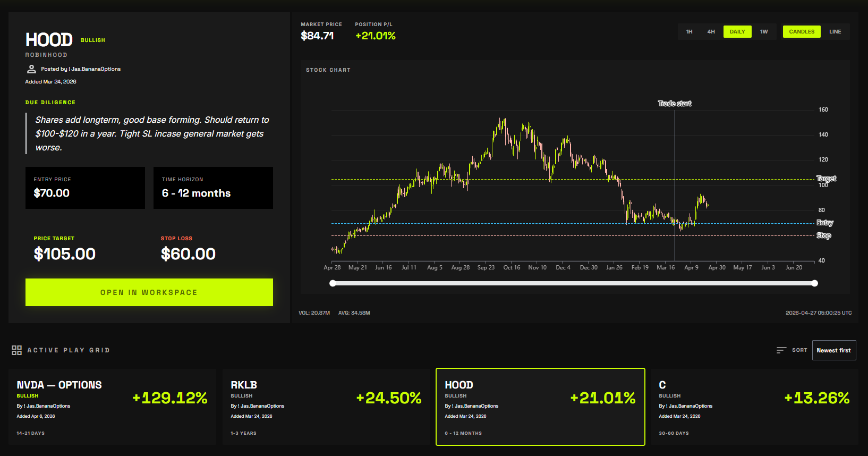Open the Newest first sort dropdown
868x456 pixels.
pos(834,350)
